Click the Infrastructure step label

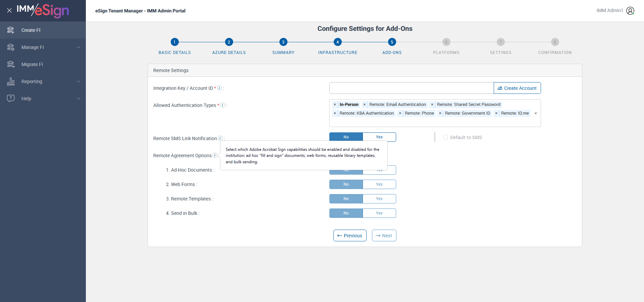337,53
